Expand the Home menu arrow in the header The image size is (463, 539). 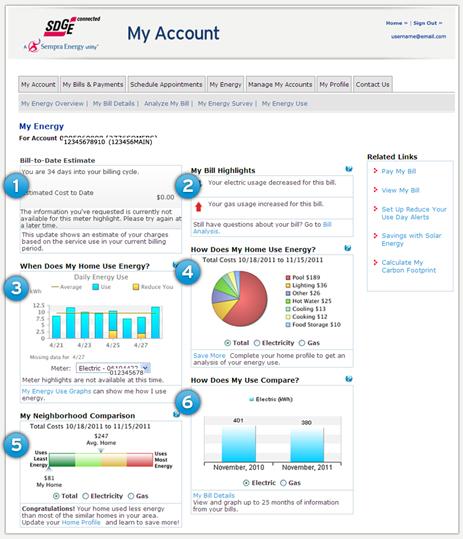pos(406,23)
